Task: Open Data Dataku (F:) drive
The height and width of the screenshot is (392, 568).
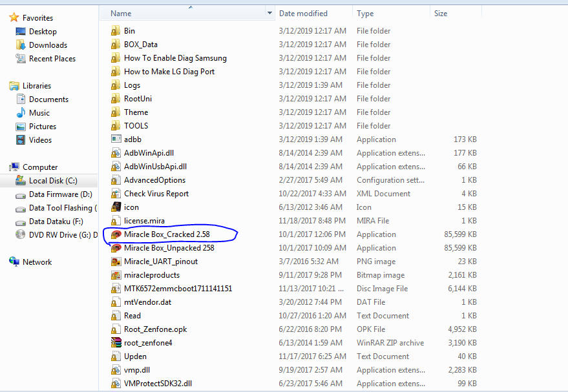Action: coord(56,222)
